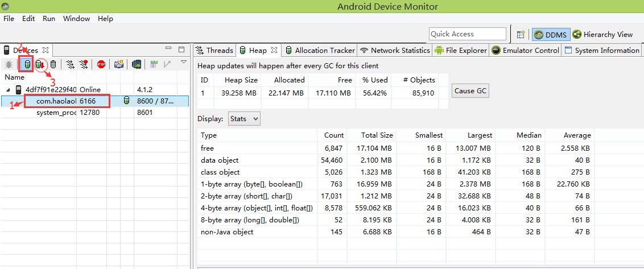The image size is (644, 269).
Task: Select the free row in heap stats
Action: pyautogui.click(x=420, y=148)
